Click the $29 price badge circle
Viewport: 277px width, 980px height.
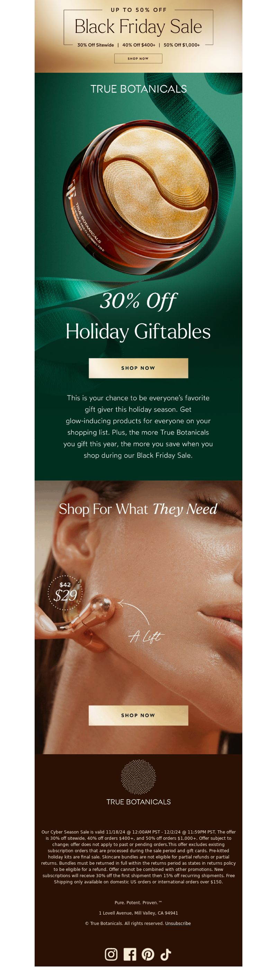click(65, 593)
